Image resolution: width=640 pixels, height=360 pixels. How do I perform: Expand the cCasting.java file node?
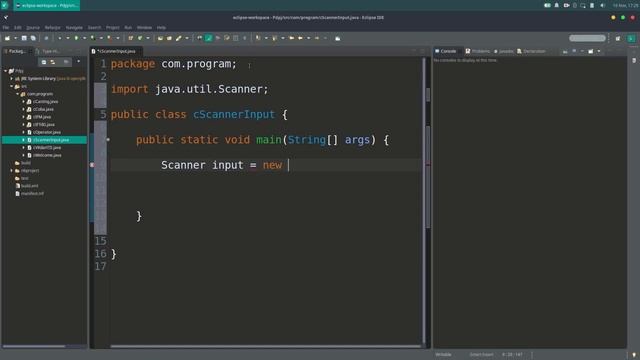pyautogui.click(x=23, y=102)
